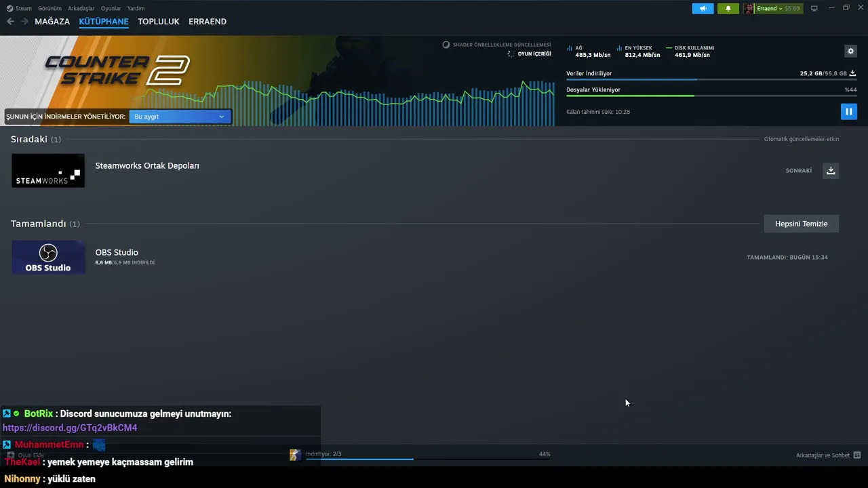Open the Görünüm menu
This screenshot has height=488, width=868.
coord(50,8)
